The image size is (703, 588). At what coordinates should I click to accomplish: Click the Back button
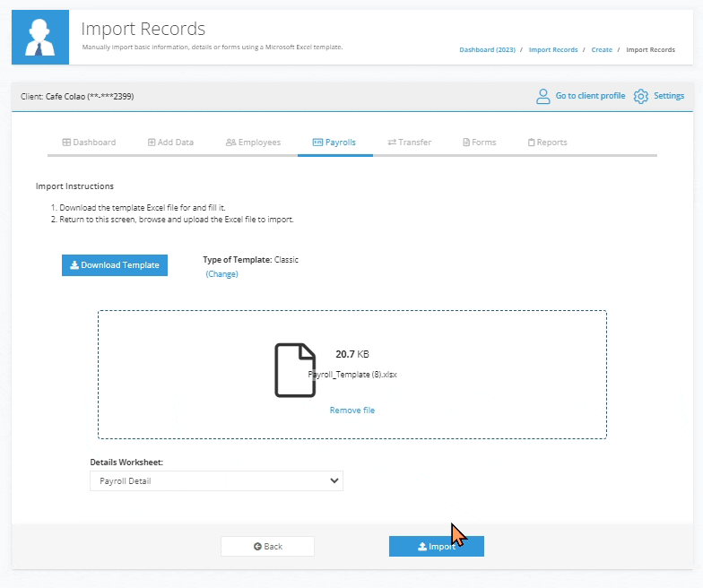tap(267, 547)
